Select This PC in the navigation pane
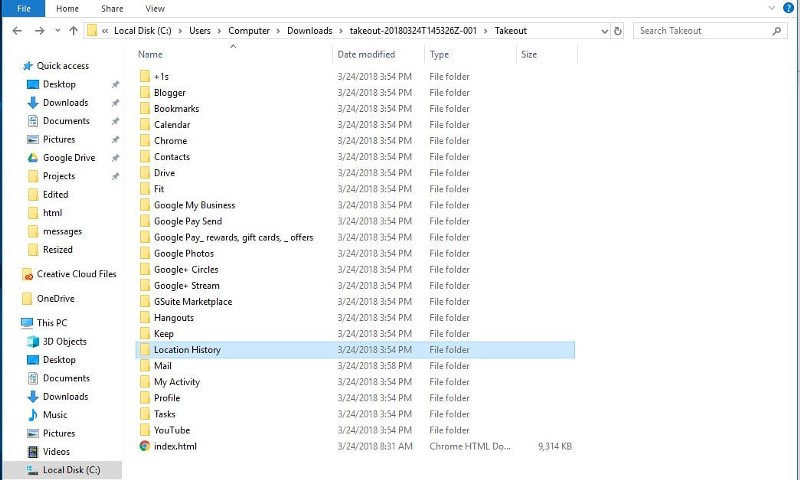Viewport: 800px width, 480px height. 52,323
